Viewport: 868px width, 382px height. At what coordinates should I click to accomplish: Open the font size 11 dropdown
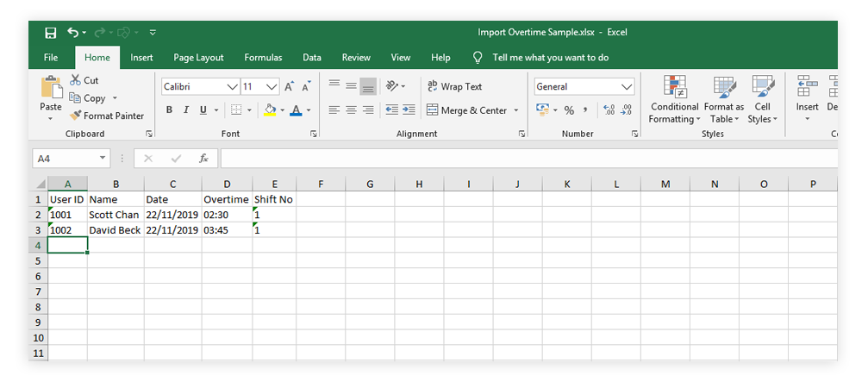point(272,87)
